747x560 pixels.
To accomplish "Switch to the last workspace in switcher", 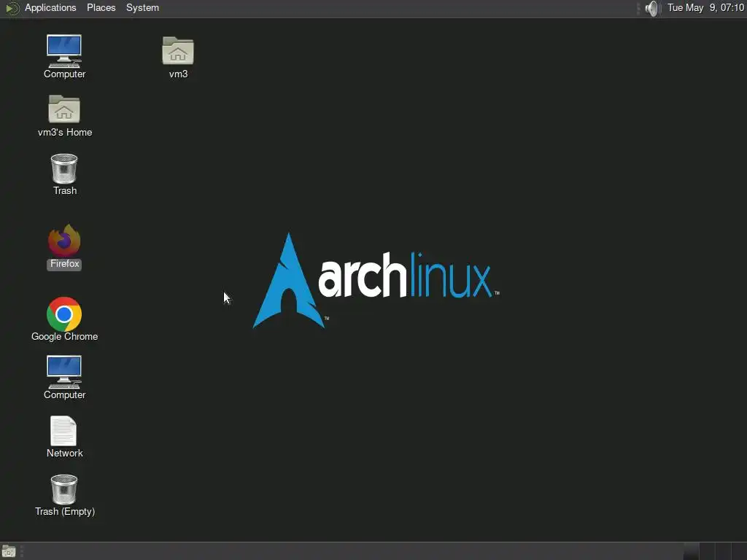I will (738, 551).
